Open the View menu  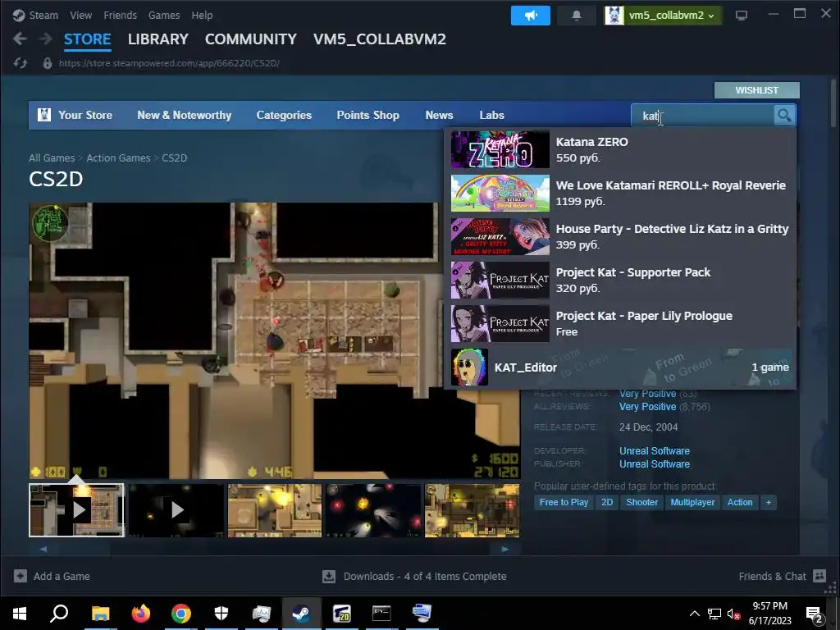click(81, 15)
